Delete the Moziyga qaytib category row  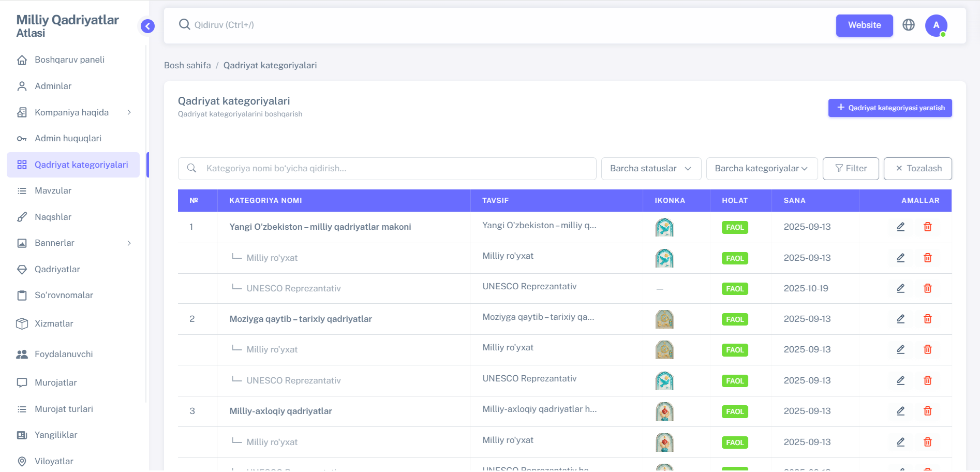click(927, 319)
